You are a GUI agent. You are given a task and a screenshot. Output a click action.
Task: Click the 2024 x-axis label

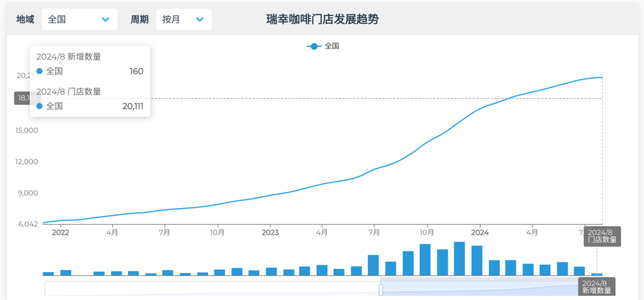coord(479,233)
